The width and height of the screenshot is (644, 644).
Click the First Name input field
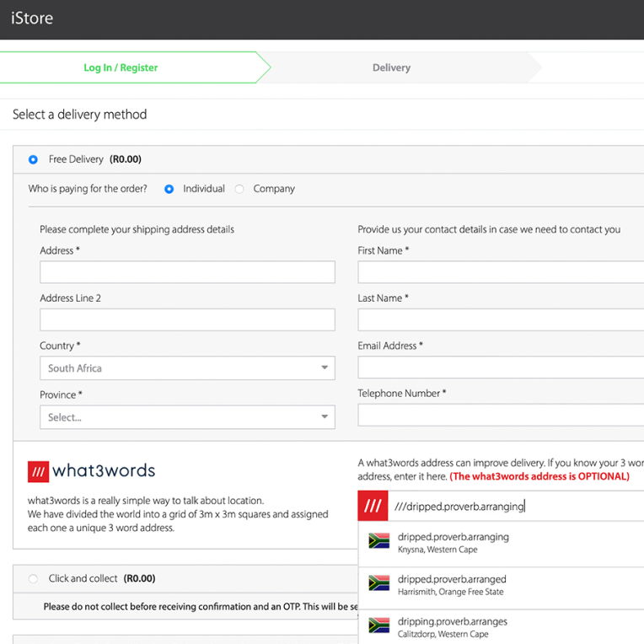(501, 272)
